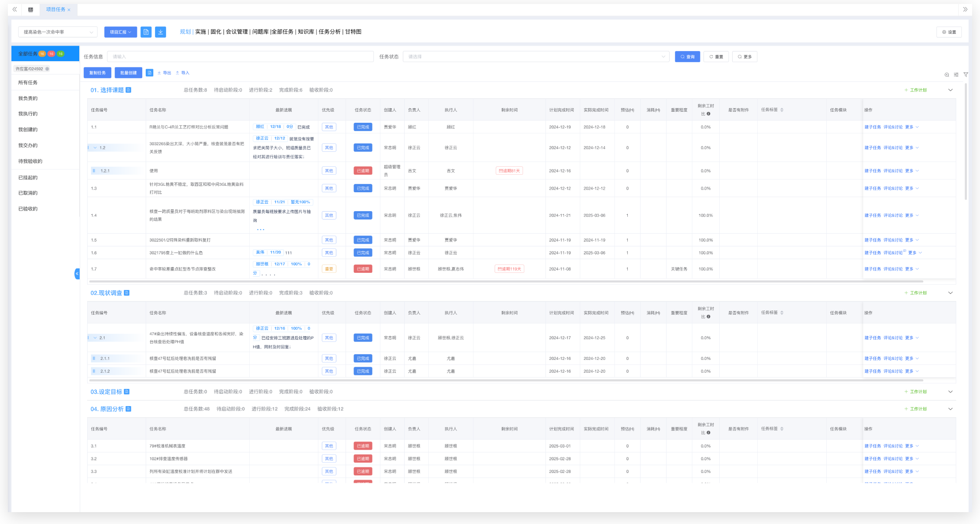Screen dimensions: 980x524
Task: Click the blue document icon beside 项目汇报
Action: click(x=146, y=32)
